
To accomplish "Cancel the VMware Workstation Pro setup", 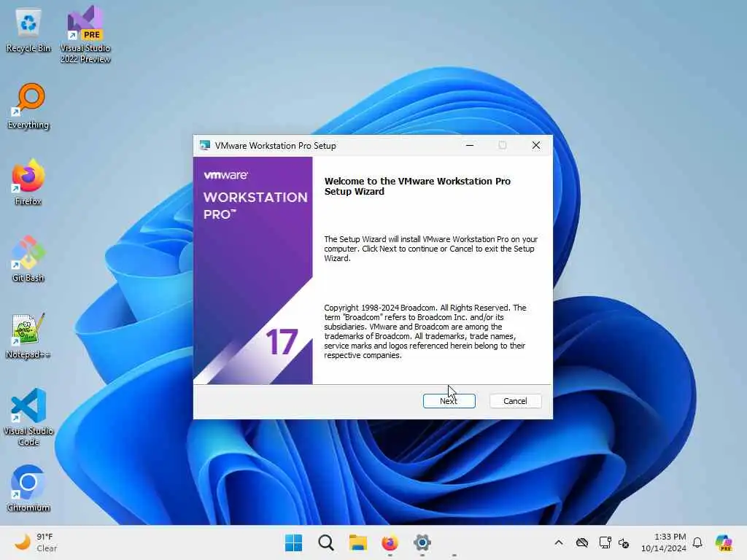I will point(515,401).
